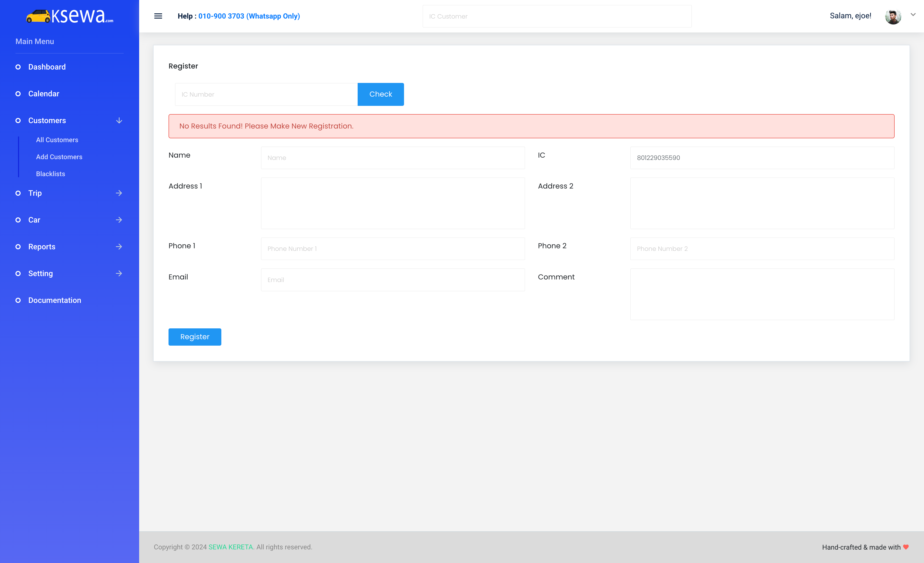
Task: Expand the Car submenu arrow
Action: [119, 220]
